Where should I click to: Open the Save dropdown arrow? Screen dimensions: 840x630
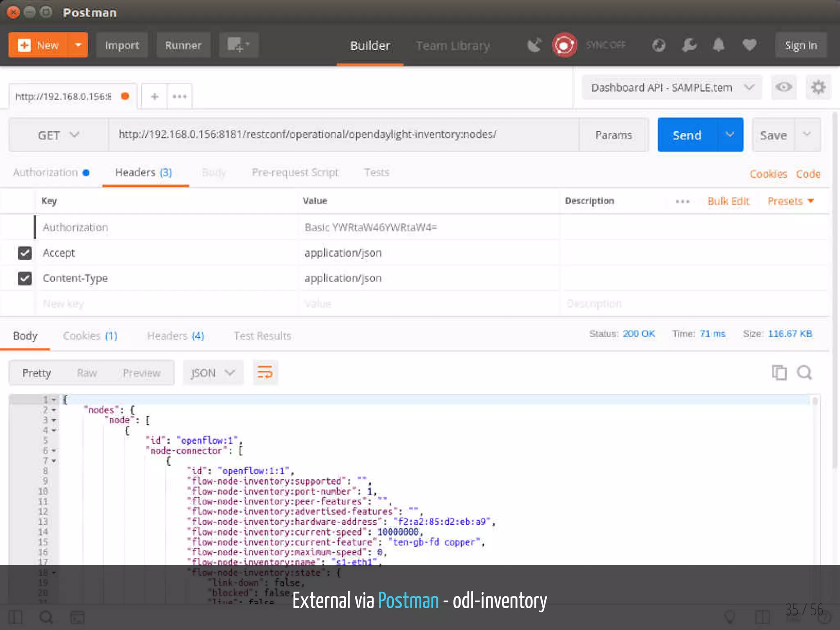(x=807, y=135)
